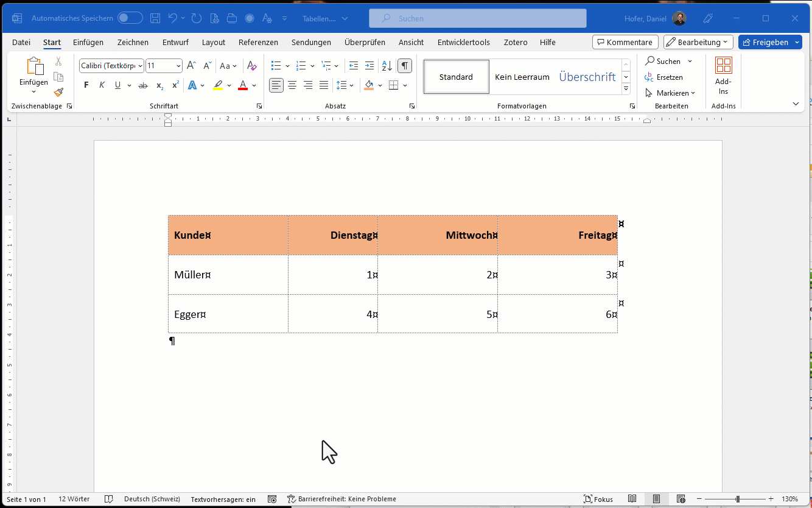Viewport: 812px width, 508px height.
Task: Open the font size dropdown
Action: point(178,66)
